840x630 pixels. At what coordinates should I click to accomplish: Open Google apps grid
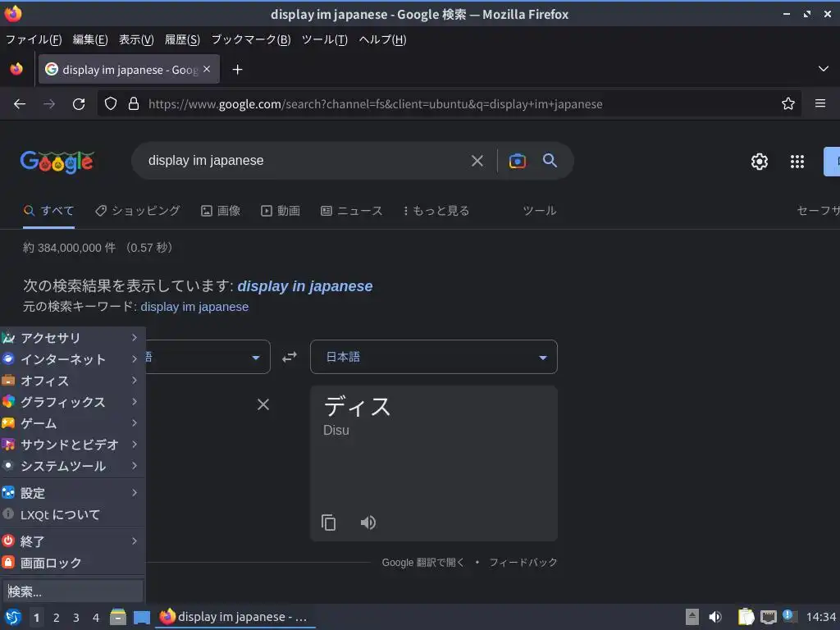pos(797,162)
